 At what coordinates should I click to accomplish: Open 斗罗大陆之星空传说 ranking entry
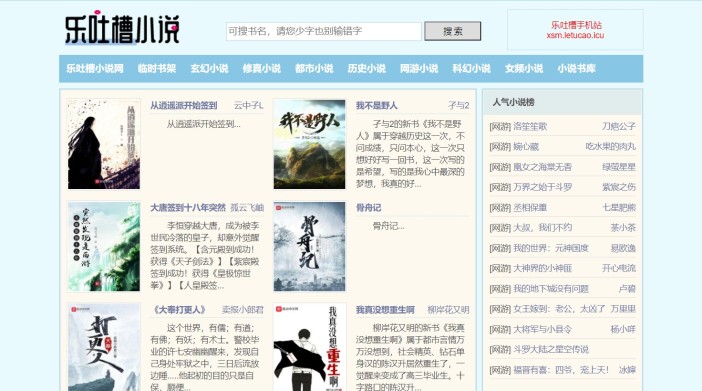click(551, 349)
